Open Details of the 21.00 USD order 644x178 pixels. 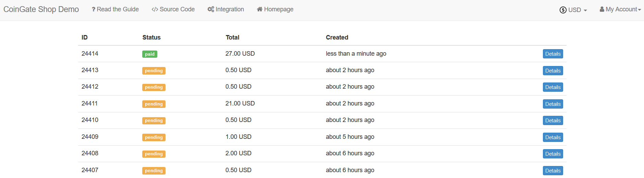pyautogui.click(x=553, y=104)
